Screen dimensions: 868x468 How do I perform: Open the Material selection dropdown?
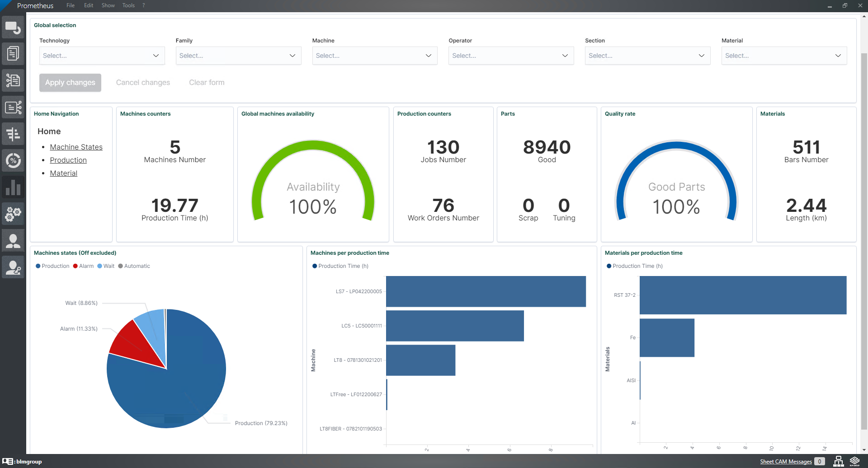point(783,56)
